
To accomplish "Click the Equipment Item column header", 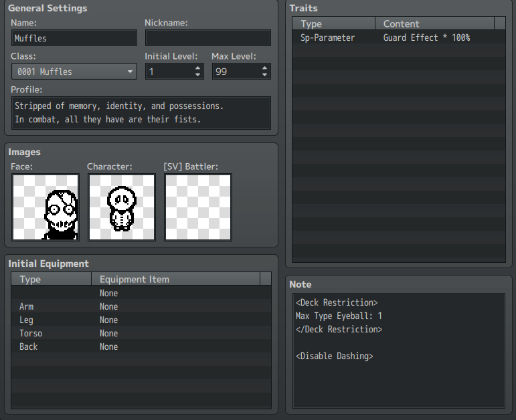I will [x=174, y=280].
